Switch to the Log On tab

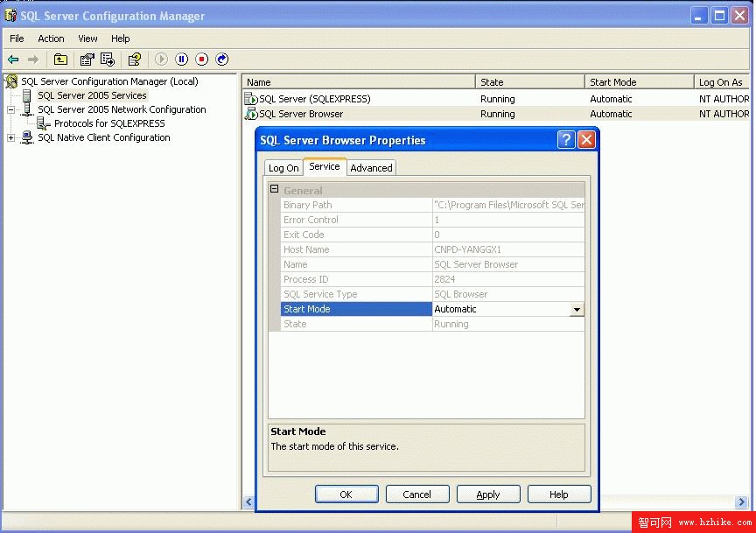(283, 168)
